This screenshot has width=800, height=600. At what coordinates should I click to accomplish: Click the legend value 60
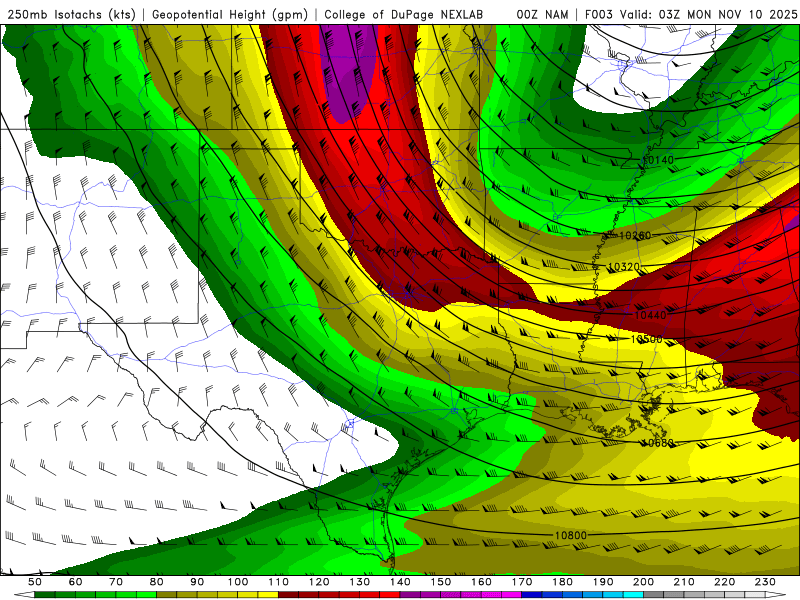point(75,582)
